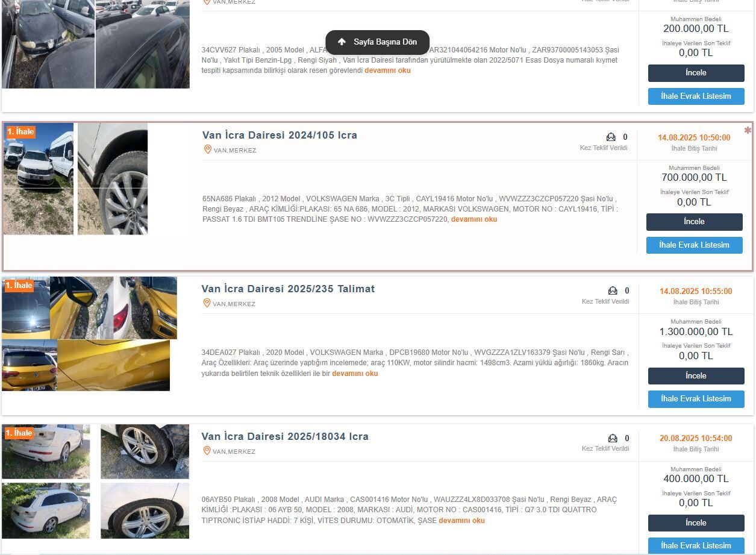Click the 1. İhale badge on the yellow Volkswagen listing

[19, 286]
